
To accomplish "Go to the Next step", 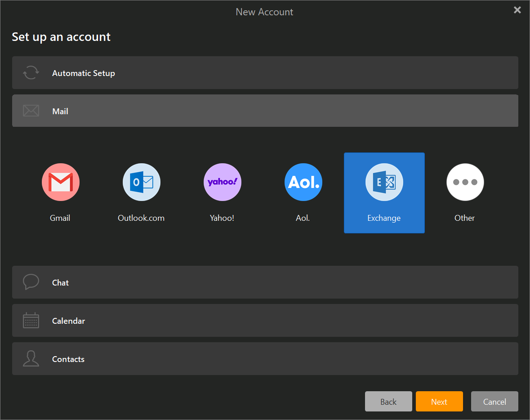I will point(439,402).
